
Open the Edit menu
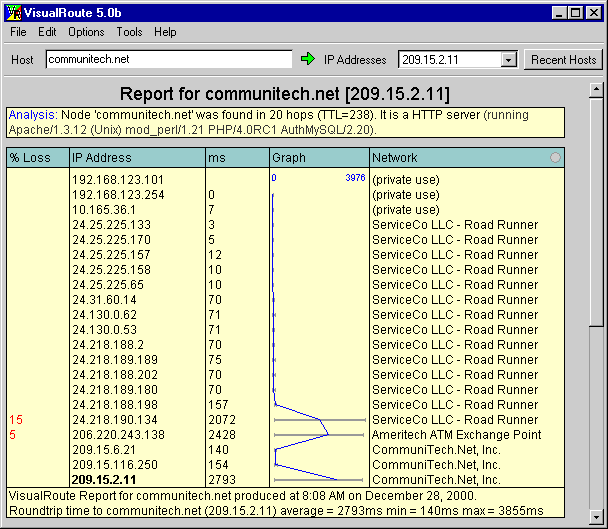(47, 32)
